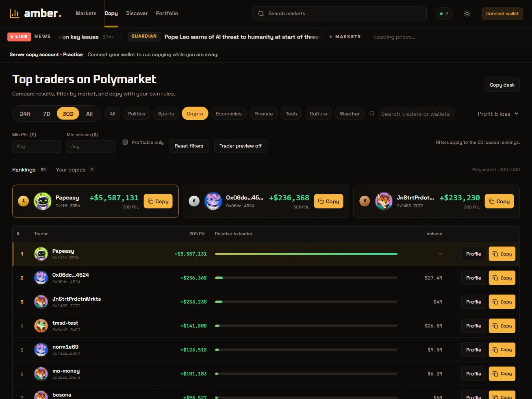The width and height of the screenshot is (532, 399).
Task: Click the trader search magnifier icon
Action: tap(372, 114)
